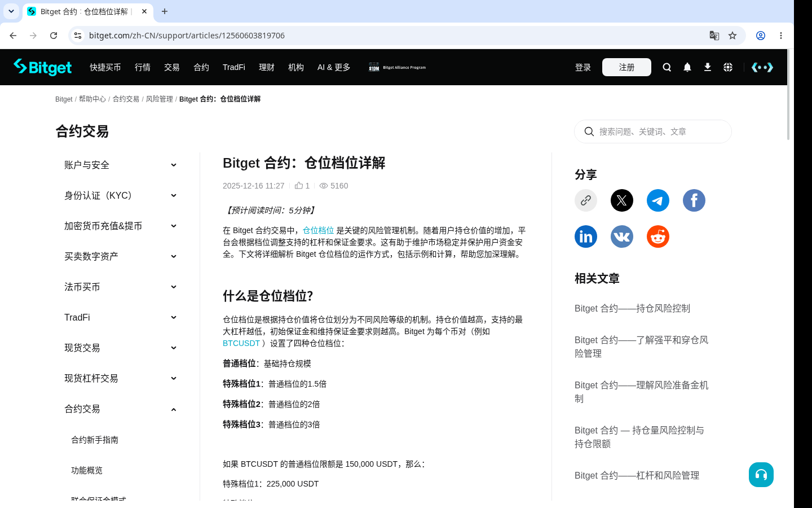Click the page vertical scrollbar
Image resolution: width=812 pixels, height=508 pixels.
click(788, 94)
